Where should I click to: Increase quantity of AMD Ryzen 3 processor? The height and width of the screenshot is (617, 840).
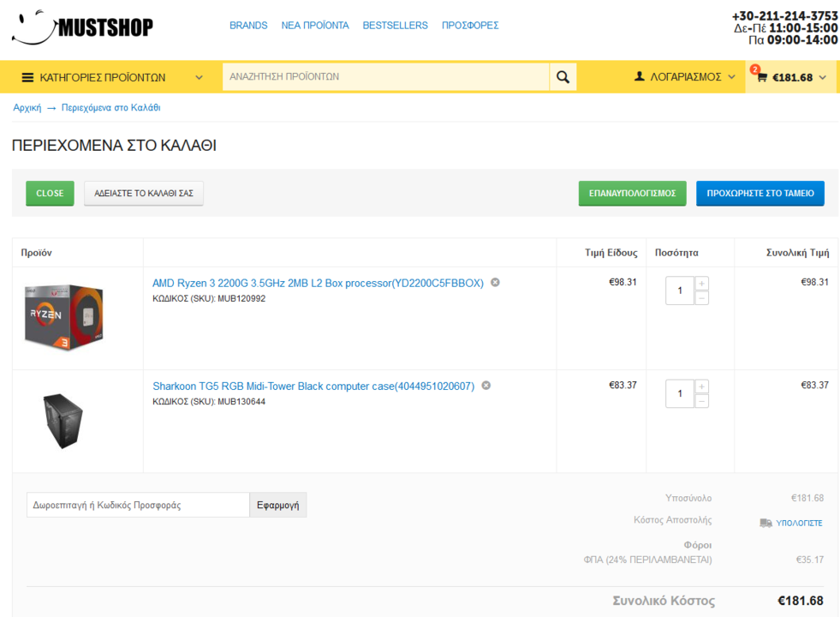pyautogui.click(x=702, y=283)
